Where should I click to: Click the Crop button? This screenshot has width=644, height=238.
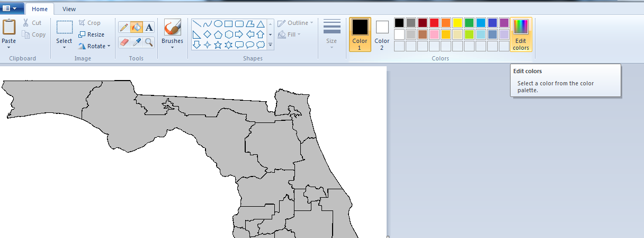[90, 23]
